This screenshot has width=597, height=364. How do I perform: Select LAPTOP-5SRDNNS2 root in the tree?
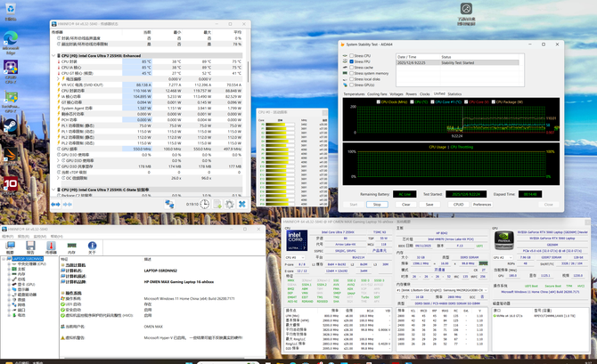(x=29, y=259)
